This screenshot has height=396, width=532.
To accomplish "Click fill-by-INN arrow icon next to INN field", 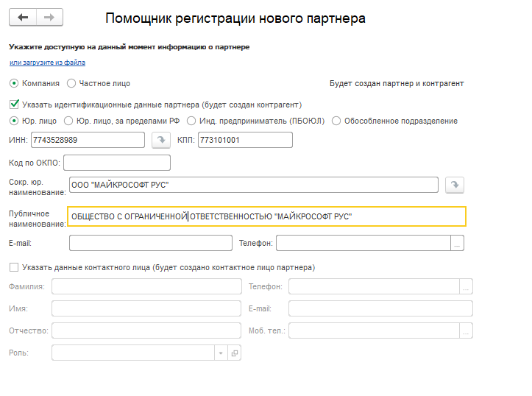I will point(160,140).
